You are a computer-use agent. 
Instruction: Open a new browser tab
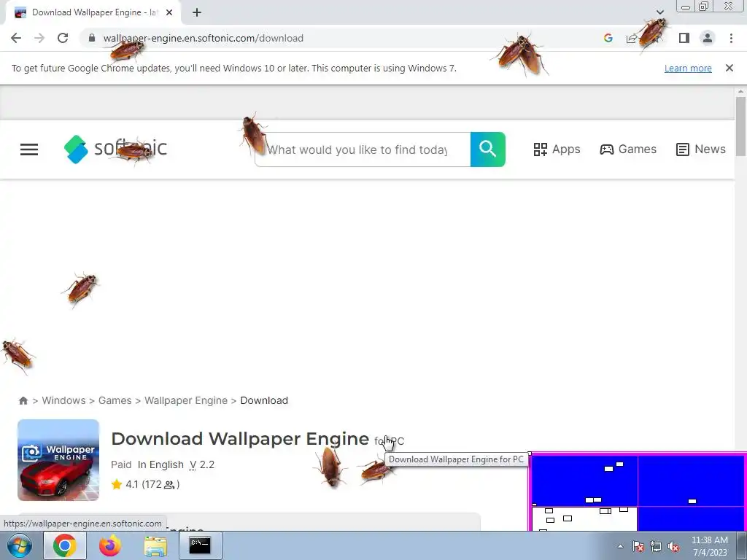pos(197,12)
